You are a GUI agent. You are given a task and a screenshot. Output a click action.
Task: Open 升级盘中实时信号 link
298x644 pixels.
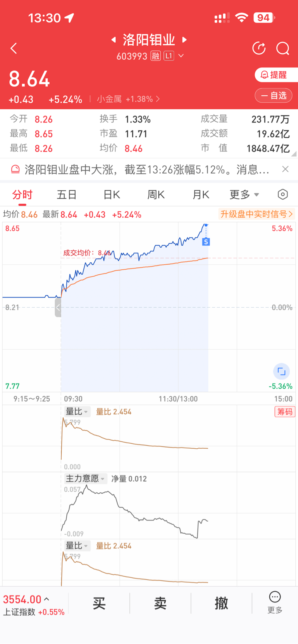click(x=256, y=214)
